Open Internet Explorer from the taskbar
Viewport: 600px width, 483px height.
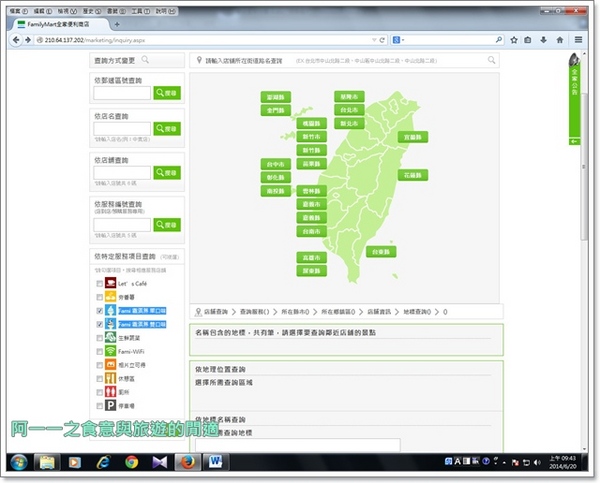[x=103, y=462]
